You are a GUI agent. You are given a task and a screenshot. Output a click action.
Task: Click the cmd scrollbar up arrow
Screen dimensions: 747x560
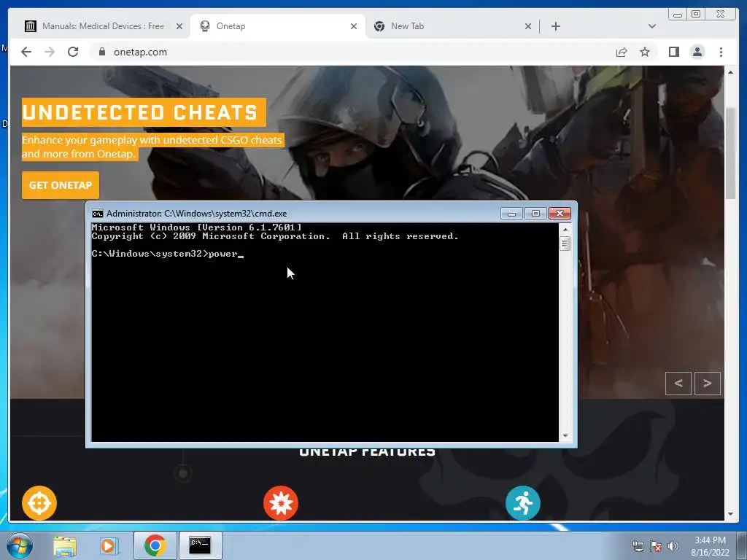565,230
